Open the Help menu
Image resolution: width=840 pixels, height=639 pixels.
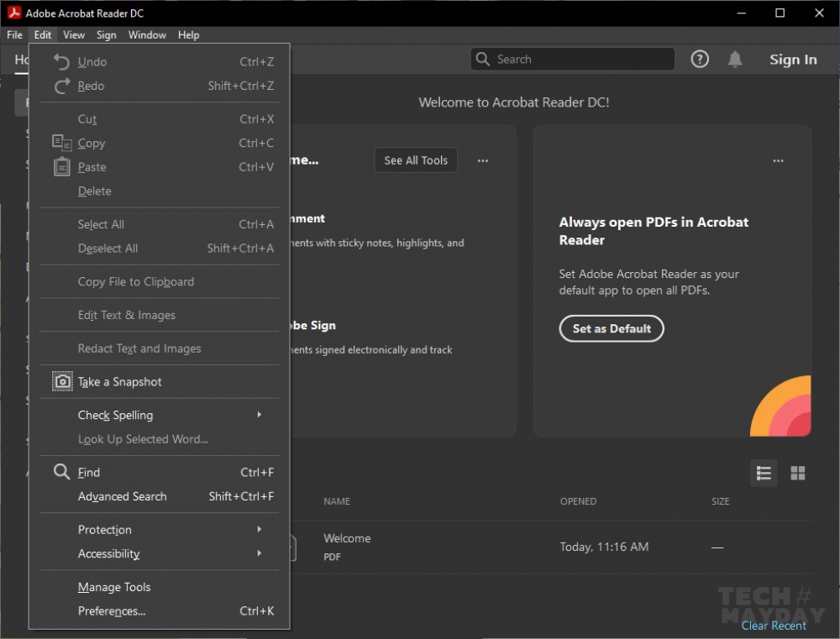click(188, 34)
